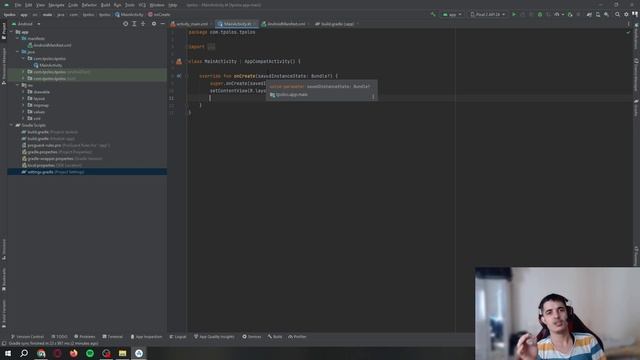640x360 pixels.
Task: Expand the values folder
Action: pos(23,112)
